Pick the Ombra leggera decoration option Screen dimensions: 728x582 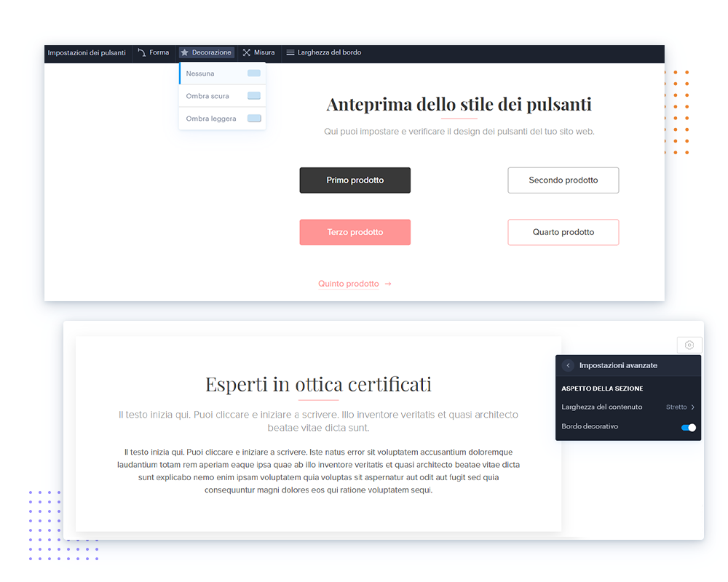tap(222, 119)
